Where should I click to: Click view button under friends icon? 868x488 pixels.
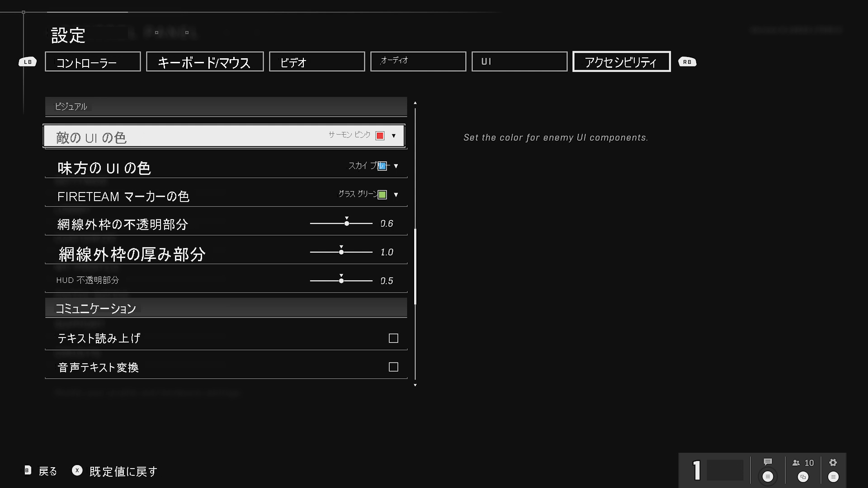(x=803, y=477)
